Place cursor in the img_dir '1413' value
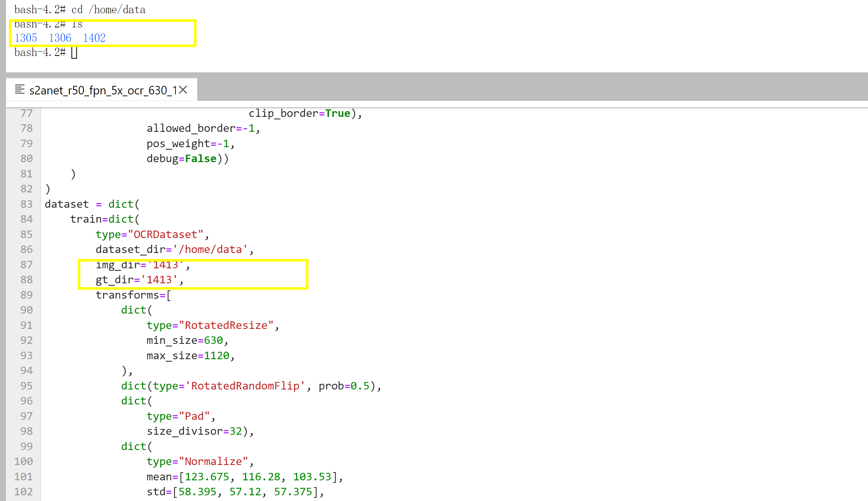868x501 pixels. pos(165,265)
